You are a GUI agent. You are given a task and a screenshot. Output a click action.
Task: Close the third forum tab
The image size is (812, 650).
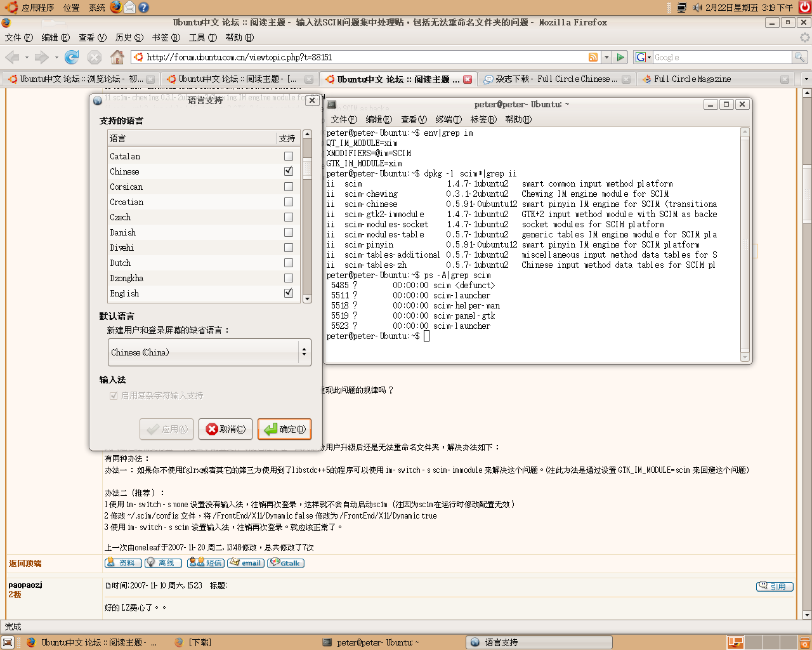point(468,79)
